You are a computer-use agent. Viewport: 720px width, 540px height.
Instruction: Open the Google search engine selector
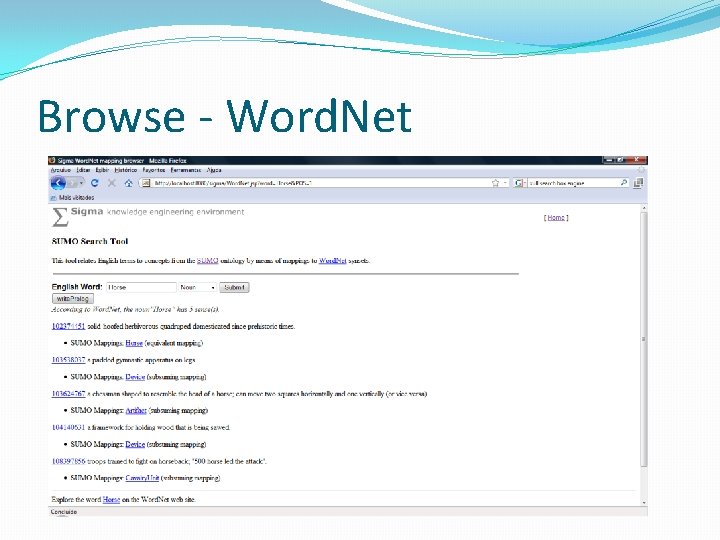[520, 183]
